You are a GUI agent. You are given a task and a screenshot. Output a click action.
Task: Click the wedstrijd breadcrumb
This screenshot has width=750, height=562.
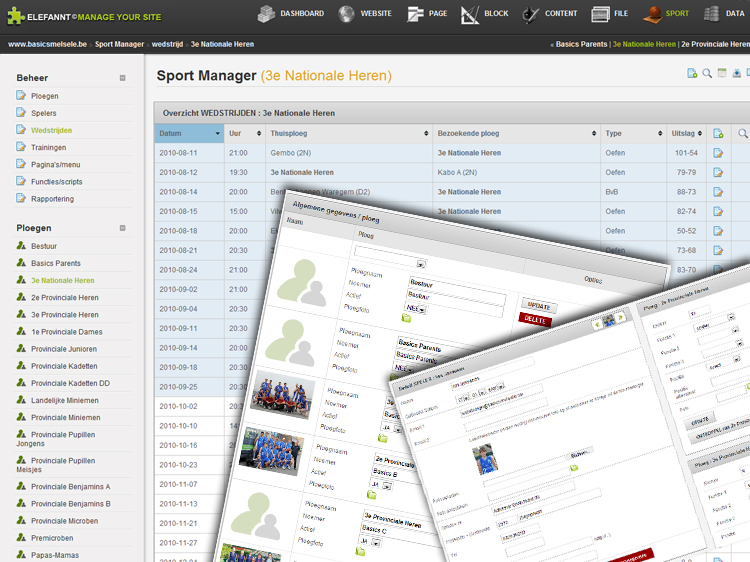(167, 44)
